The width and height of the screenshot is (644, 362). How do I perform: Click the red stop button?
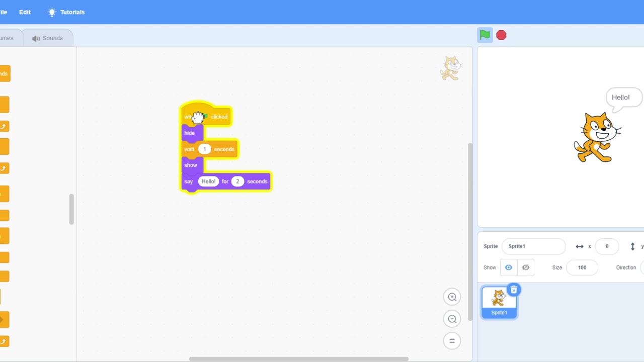coord(501,35)
